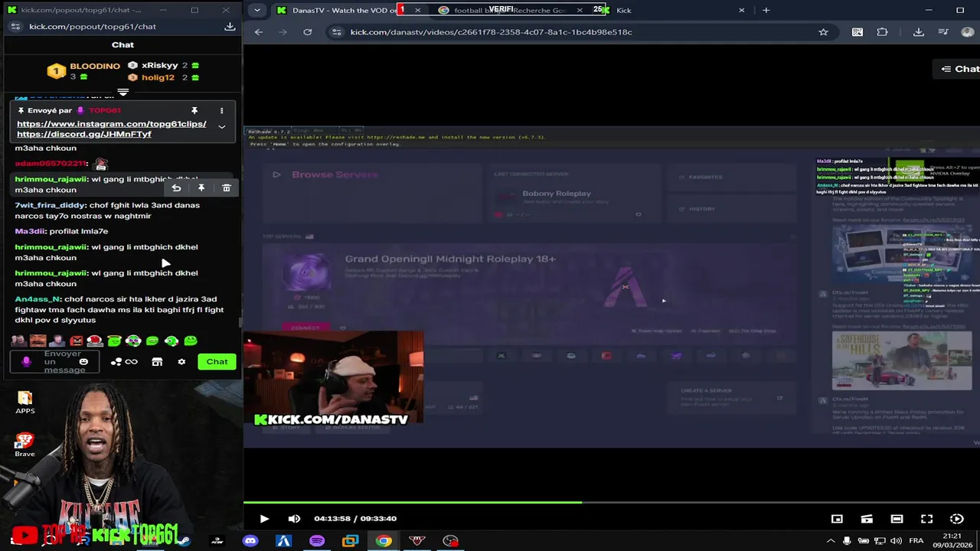
Task: Open the pinned message three-dot menu
Action: [x=221, y=111]
